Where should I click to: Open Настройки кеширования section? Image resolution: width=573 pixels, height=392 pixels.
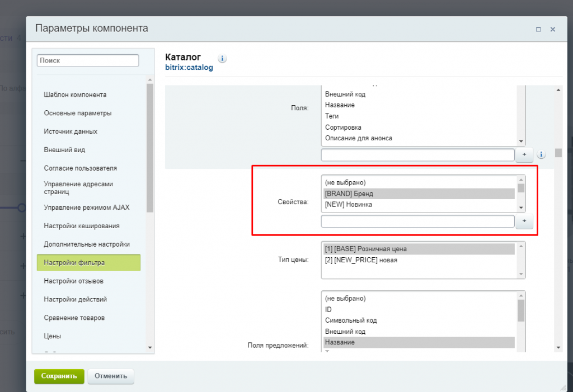pyautogui.click(x=82, y=226)
